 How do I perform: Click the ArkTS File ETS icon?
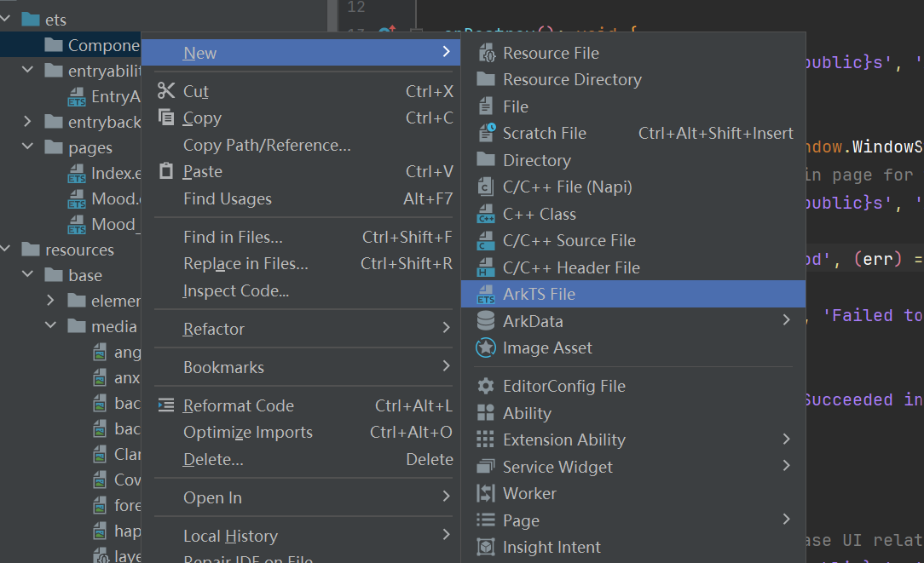486,295
